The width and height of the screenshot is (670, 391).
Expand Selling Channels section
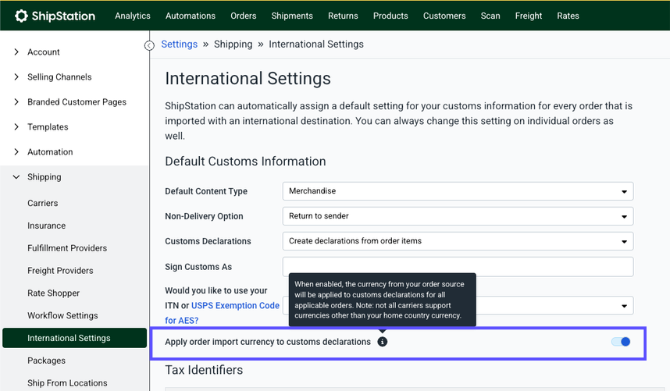17,77
